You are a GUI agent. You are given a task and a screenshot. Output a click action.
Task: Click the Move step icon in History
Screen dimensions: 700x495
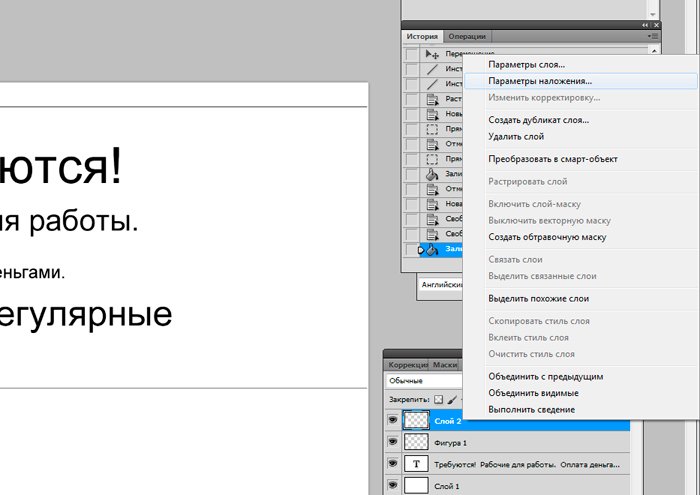(x=432, y=53)
